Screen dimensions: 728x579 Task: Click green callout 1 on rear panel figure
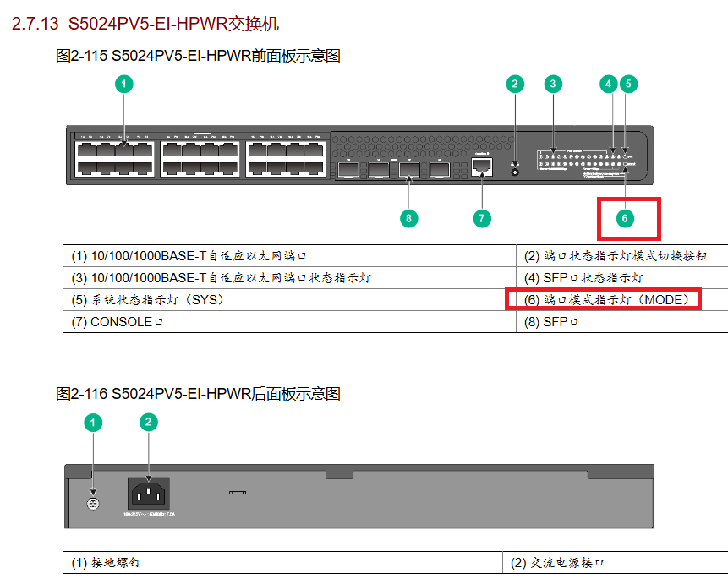coord(93,423)
